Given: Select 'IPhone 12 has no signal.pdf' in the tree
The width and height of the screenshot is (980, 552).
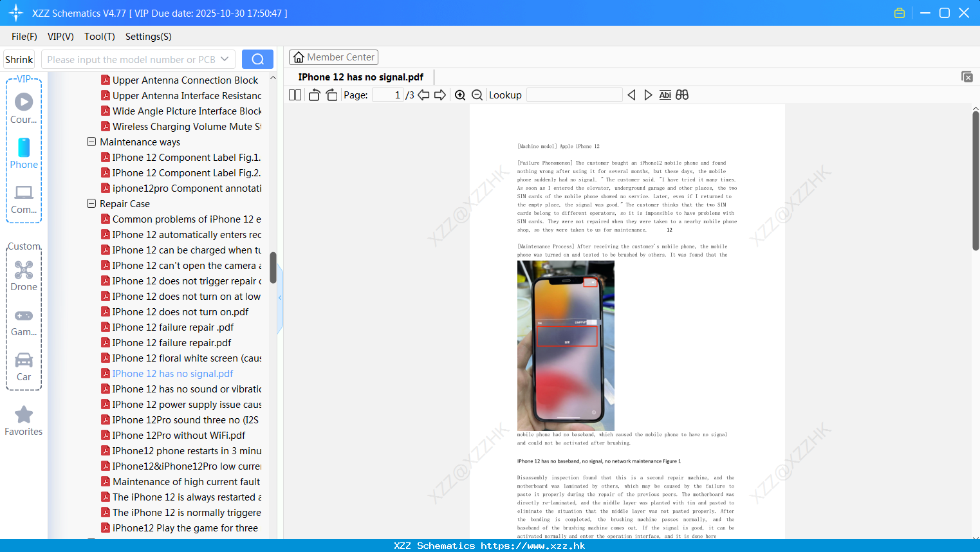Looking at the screenshot, I should [x=167, y=373].
